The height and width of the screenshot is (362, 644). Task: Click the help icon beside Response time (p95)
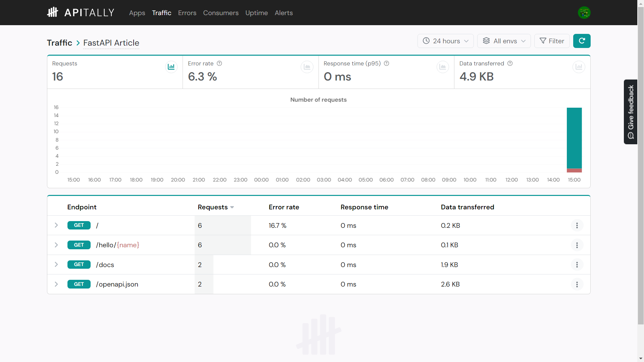pos(387,63)
